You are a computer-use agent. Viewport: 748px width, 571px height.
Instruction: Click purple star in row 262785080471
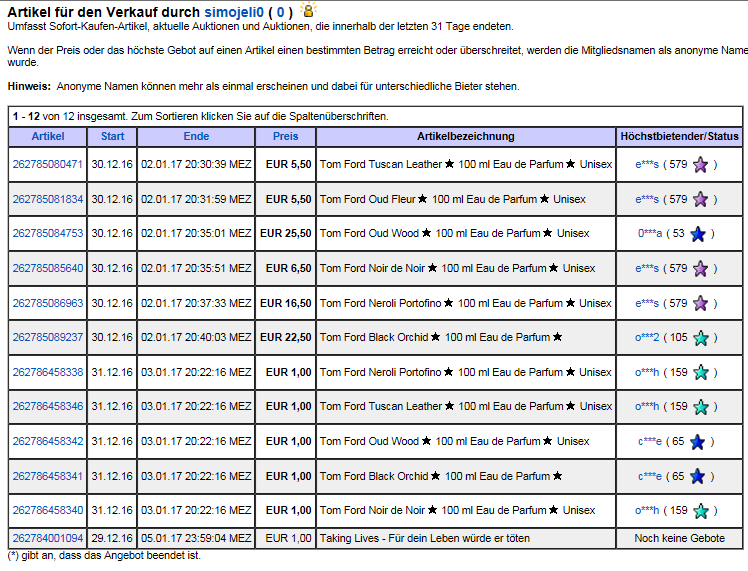pos(700,165)
